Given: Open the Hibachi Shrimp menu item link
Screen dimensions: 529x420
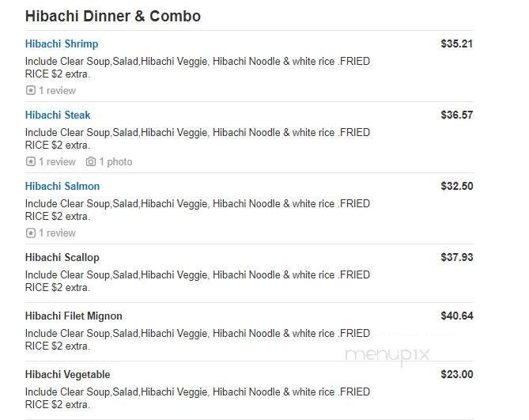Looking at the screenshot, I should coord(62,44).
